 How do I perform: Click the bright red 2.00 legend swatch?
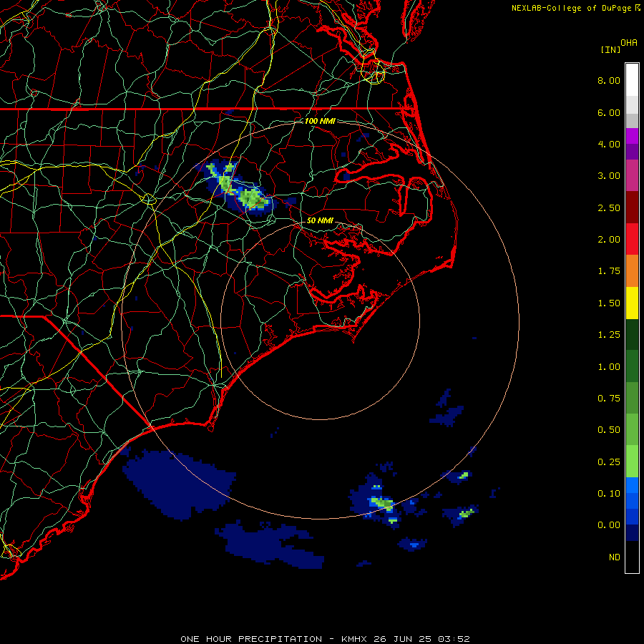[x=632, y=239]
